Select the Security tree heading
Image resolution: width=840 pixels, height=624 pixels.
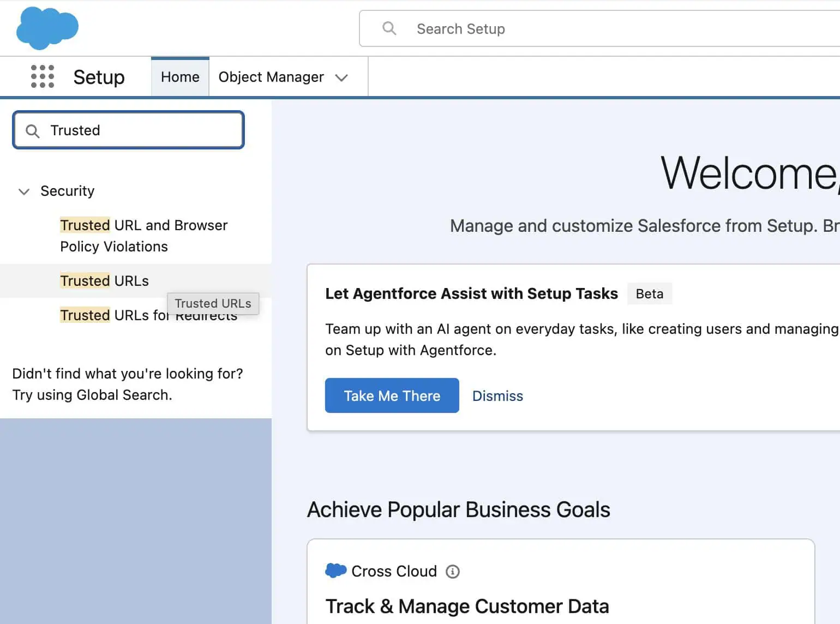[x=68, y=191]
